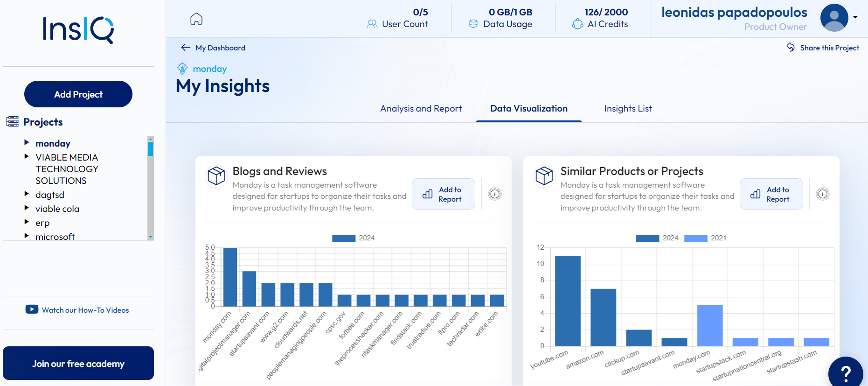Click the clickup.com bar in Similar Products chart

(639, 338)
